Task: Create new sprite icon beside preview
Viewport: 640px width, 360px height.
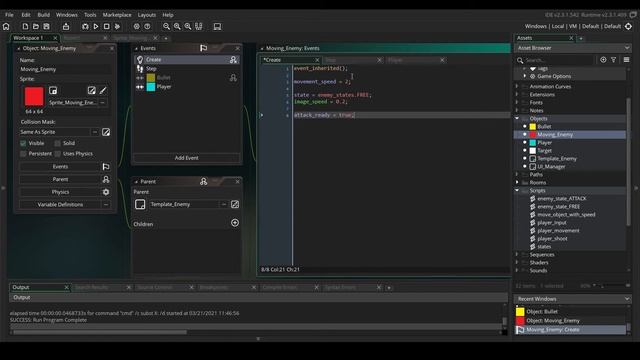Action: pos(53,91)
